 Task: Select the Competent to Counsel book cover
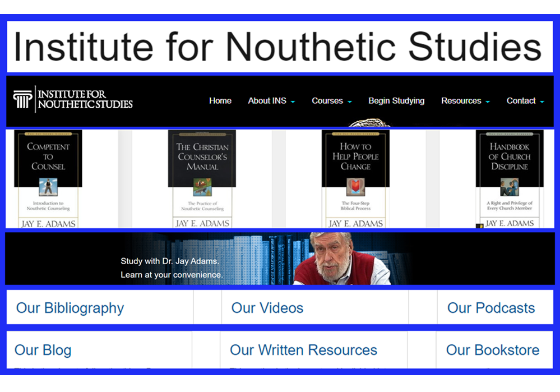[48, 179]
